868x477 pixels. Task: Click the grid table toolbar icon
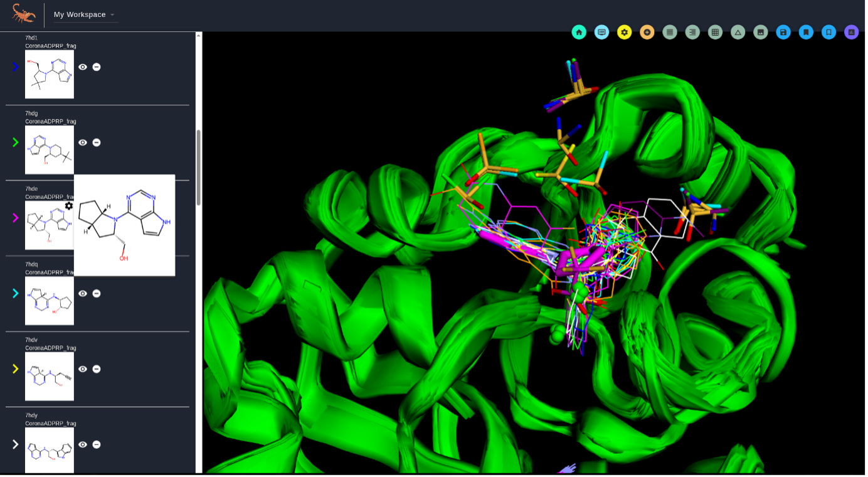click(x=715, y=32)
